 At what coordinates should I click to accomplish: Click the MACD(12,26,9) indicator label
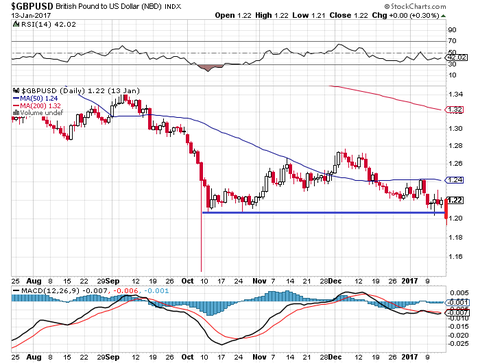(x=50, y=291)
